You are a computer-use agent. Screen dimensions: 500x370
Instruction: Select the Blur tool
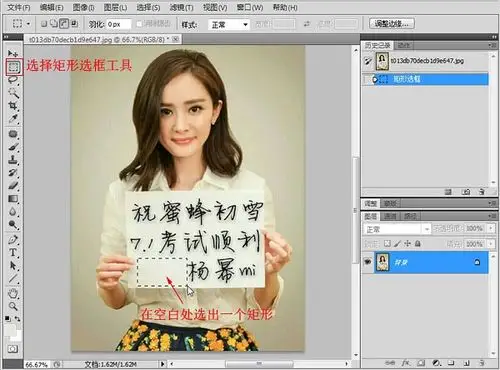(13, 212)
